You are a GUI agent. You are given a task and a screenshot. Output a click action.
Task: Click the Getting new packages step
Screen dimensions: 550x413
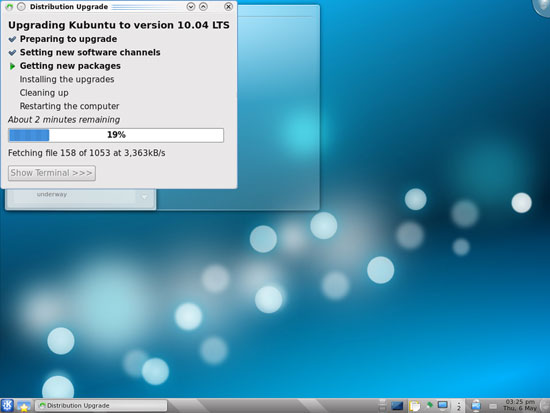[70, 66]
